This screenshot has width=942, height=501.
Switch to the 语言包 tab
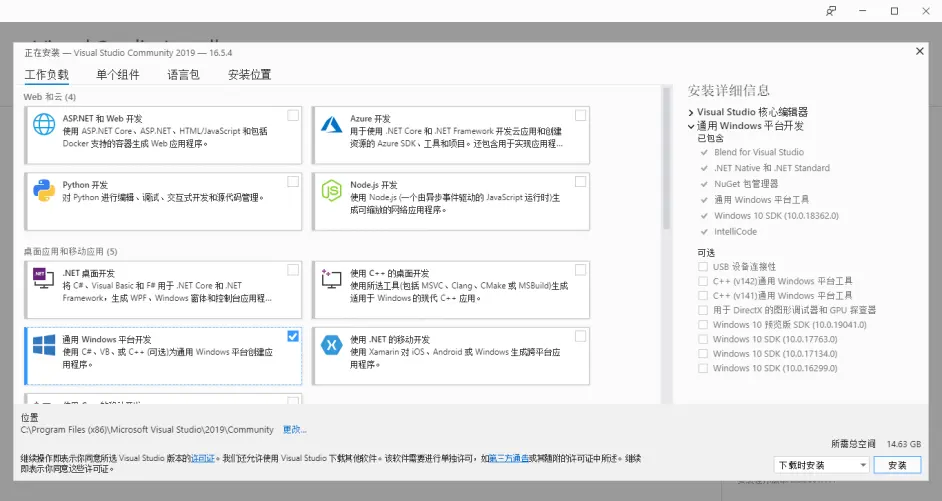click(183, 74)
